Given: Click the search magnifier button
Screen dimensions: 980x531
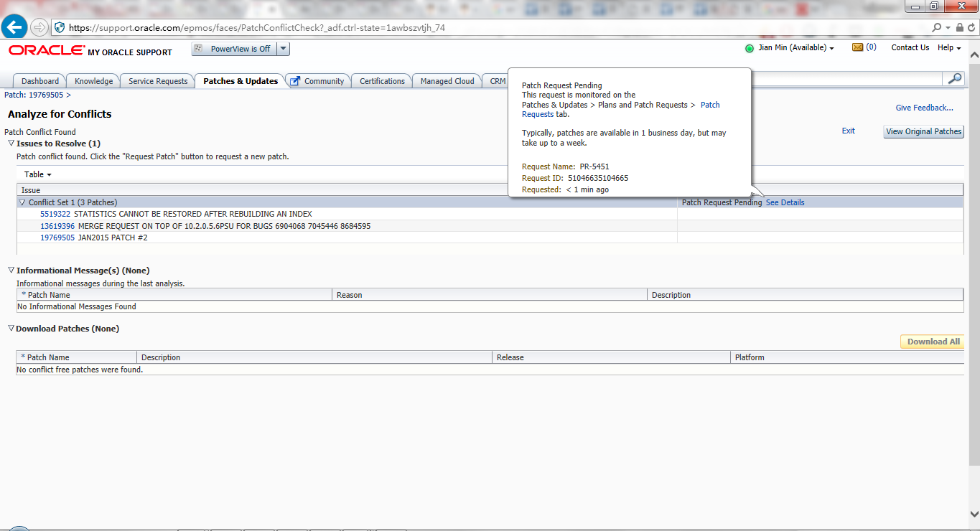Looking at the screenshot, I should [954, 79].
